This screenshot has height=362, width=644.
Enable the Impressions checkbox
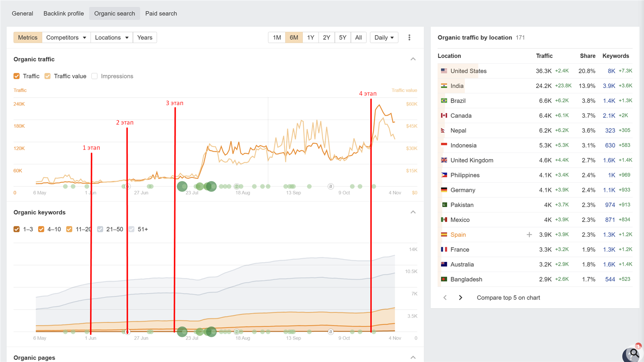pyautogui.click(x=94, y=76)
